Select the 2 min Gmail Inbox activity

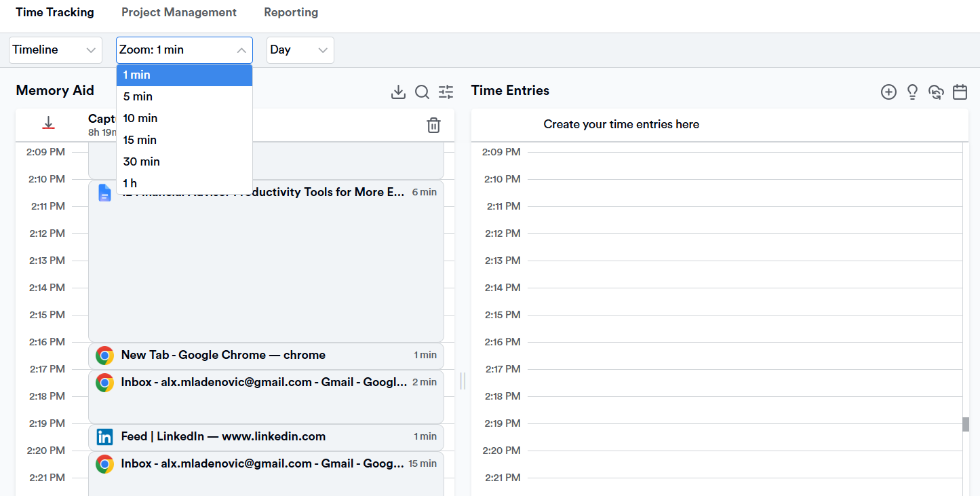tap(266, 397)
